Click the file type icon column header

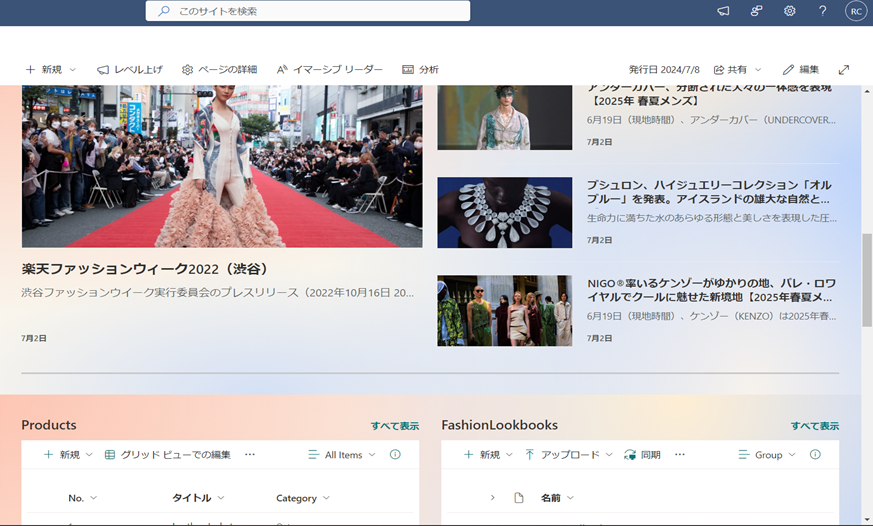519,498
